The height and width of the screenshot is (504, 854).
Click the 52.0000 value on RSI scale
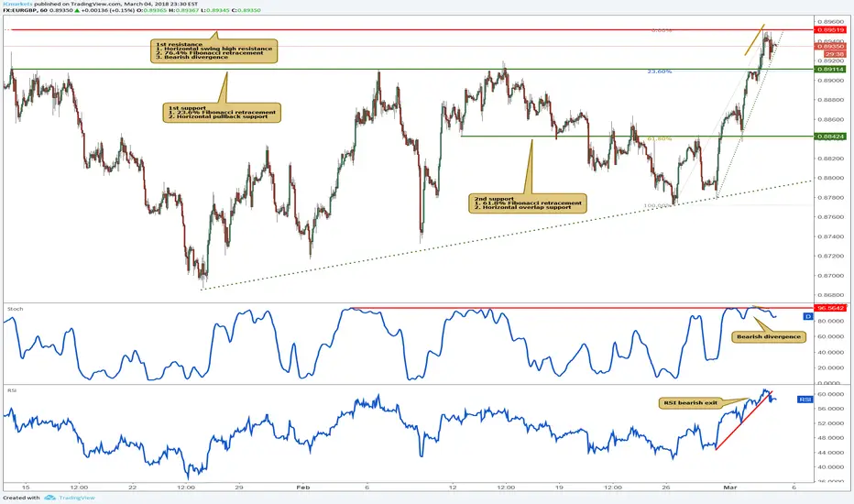click(829, 422)
